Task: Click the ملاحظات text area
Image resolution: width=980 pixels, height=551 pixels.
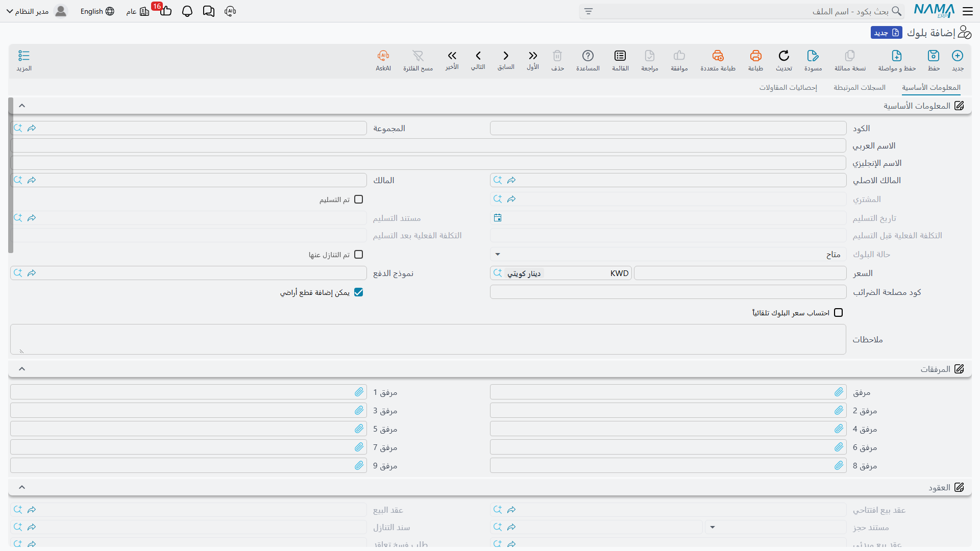Action: (x=428, y=339)
